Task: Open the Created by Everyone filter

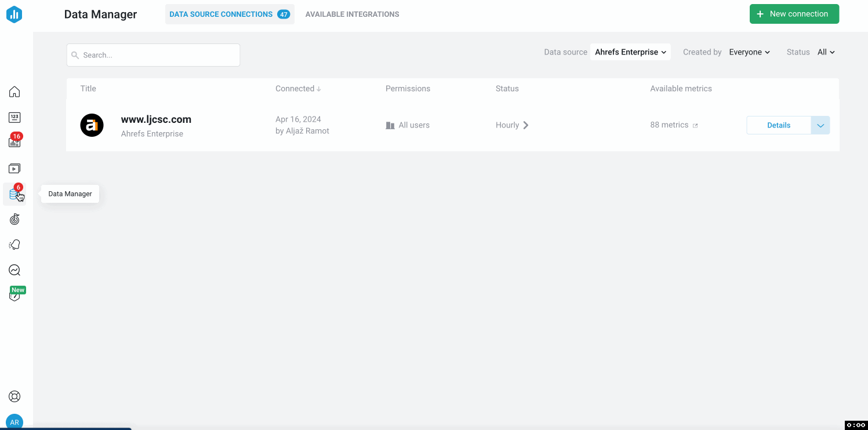Action: (749, 52)
